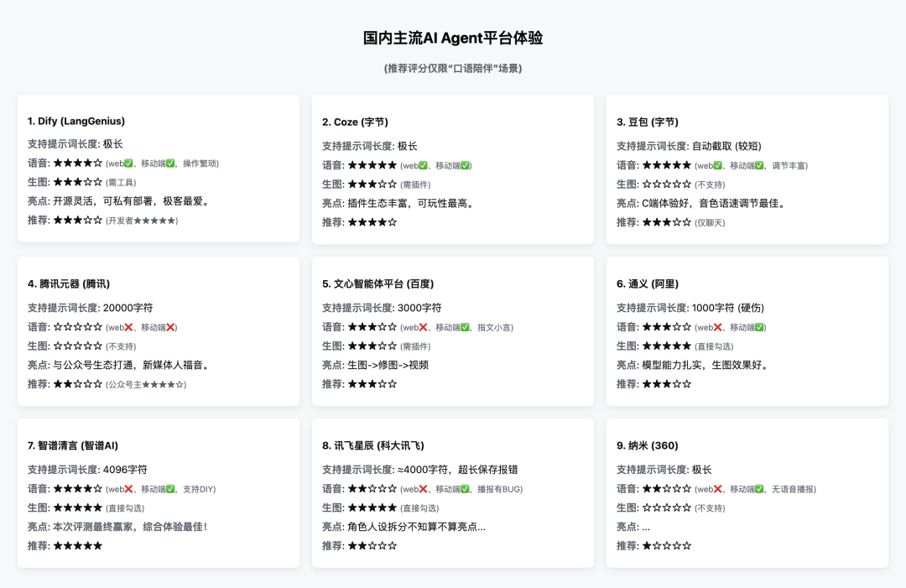Click 通义's 生图 note (直接勾选)
Viewport: 906px width, 588px height.
pyautogui.click(x=714, y=346)
